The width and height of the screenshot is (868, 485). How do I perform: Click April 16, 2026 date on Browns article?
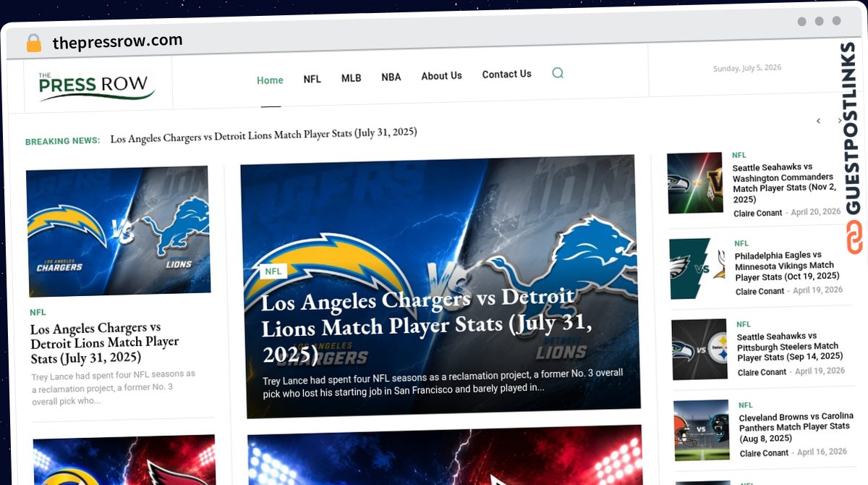pos(822,452)
